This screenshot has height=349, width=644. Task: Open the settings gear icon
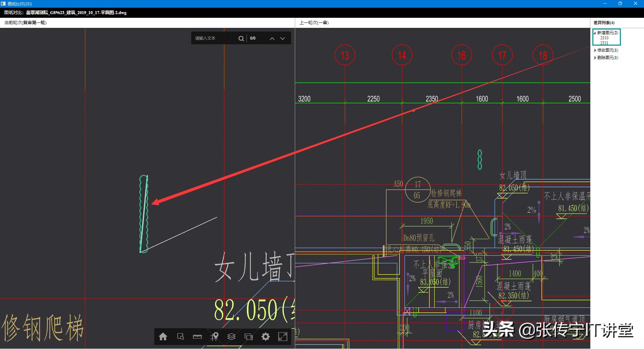pyautogui.click(x=266, y=337)
